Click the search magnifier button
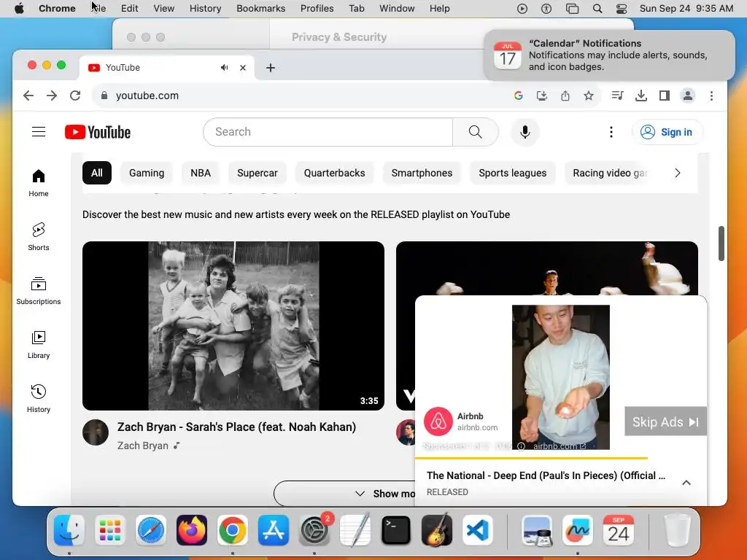 coord(475,132)
